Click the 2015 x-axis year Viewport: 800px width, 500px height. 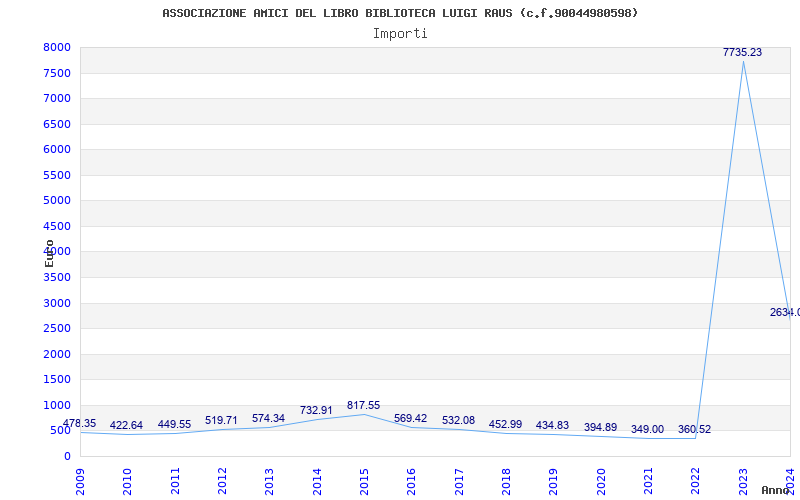[364, 482]
